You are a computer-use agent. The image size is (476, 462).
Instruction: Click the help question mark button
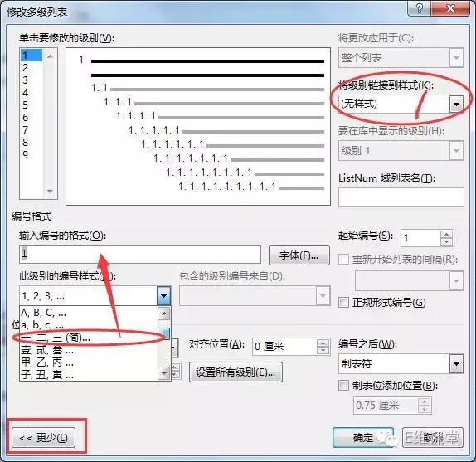pyautogui.click(x=420, y=8)
